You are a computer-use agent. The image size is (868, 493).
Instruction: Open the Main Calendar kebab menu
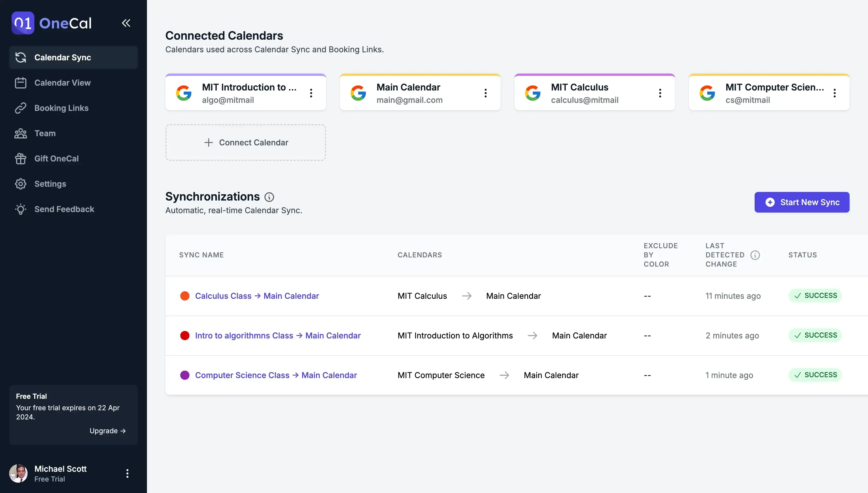point(485,93)
